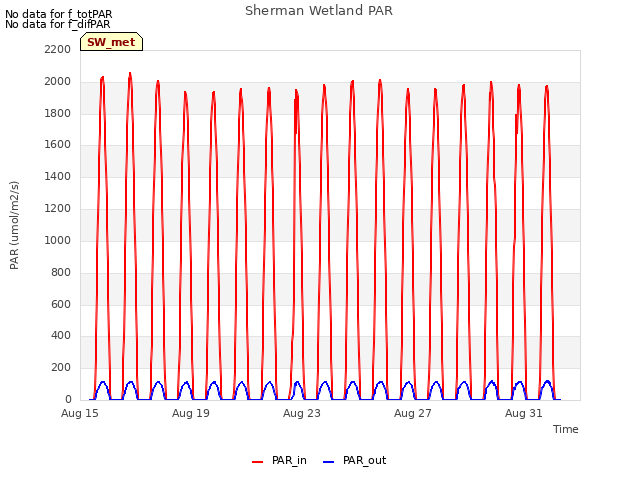Click the x-axis label Time
This screenshot has height=480, width=640.
pos(565,429)
